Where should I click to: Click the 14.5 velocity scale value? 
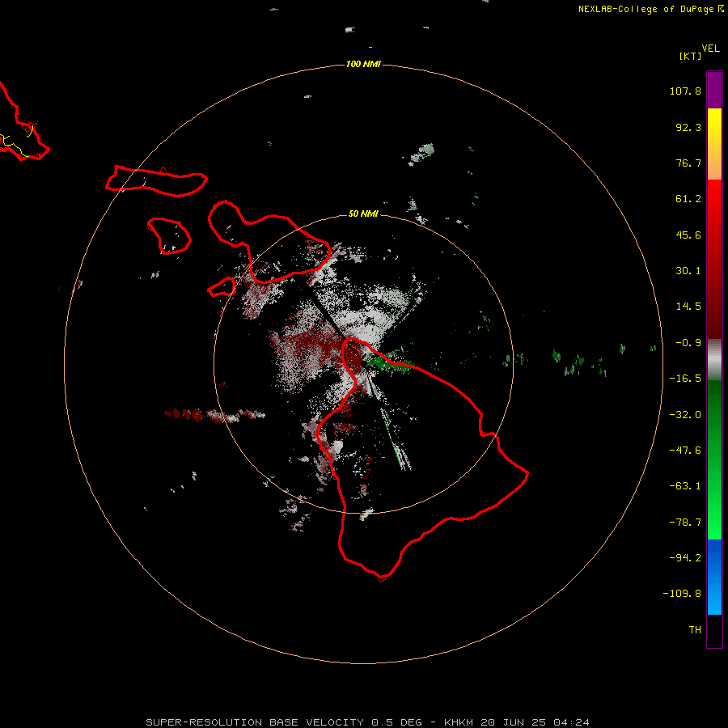pyautogui.click(x=688, y=307)
